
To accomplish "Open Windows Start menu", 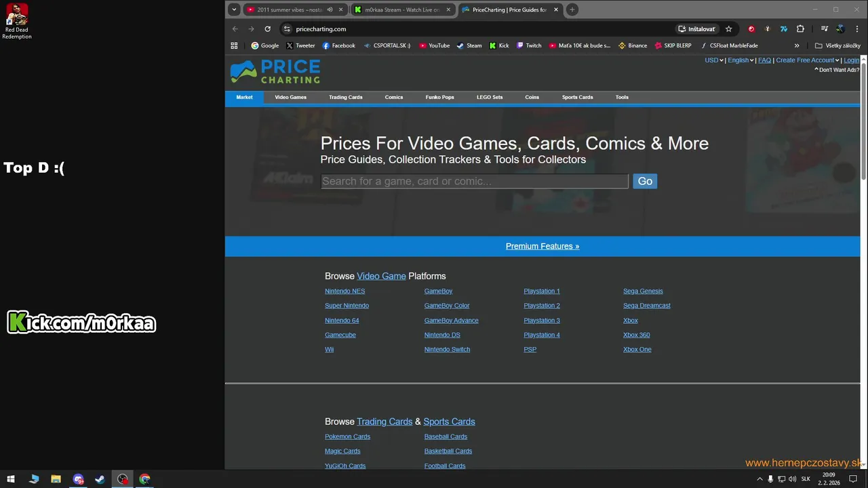I will coord(11,479).
